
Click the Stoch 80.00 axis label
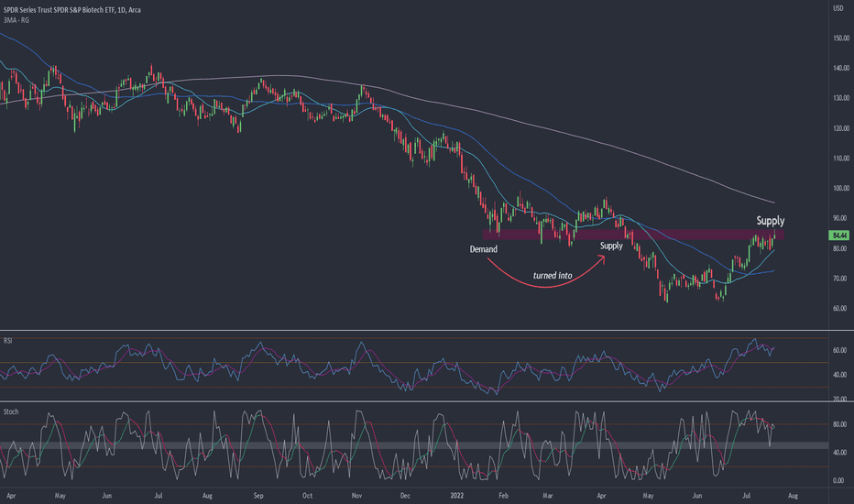841,424
